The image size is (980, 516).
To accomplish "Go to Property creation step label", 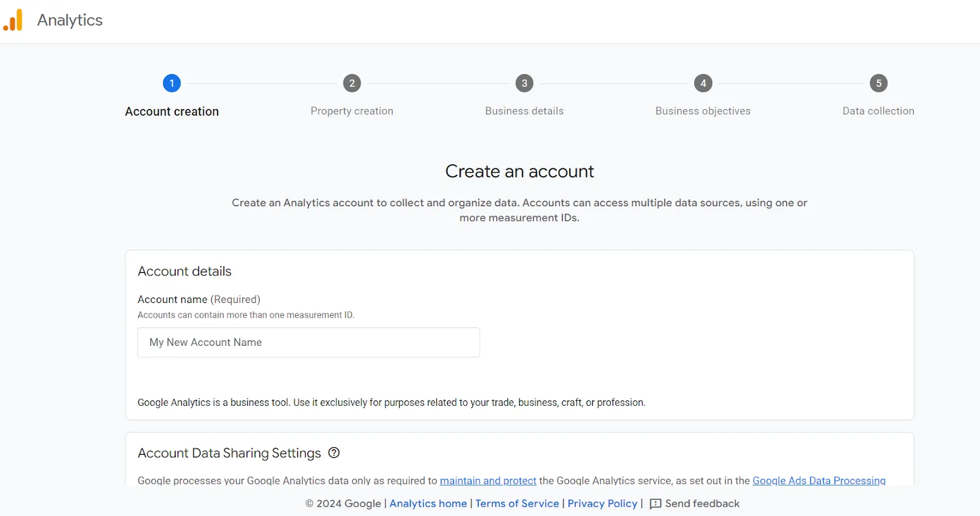I will pos(352,111).
